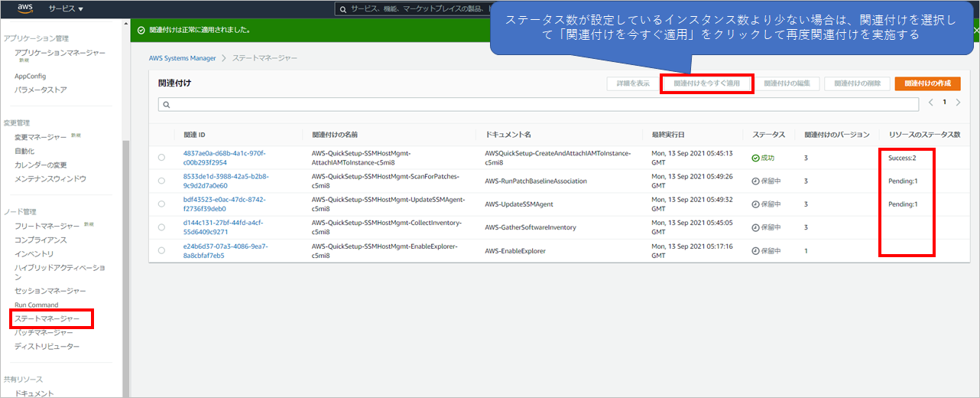Click the リソースのステータス数 column header
This screenshot has width=980, height=398.
925,135
